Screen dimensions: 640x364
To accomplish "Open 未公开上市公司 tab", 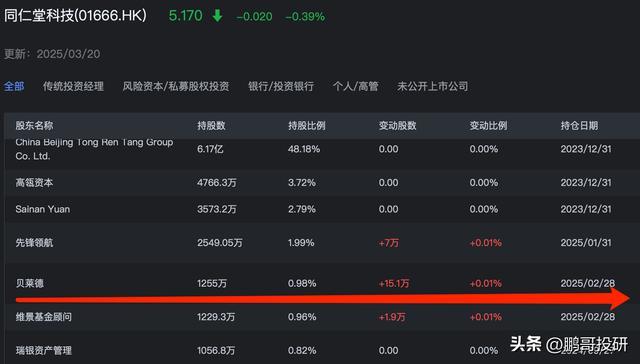I will [x=433, y=87].
